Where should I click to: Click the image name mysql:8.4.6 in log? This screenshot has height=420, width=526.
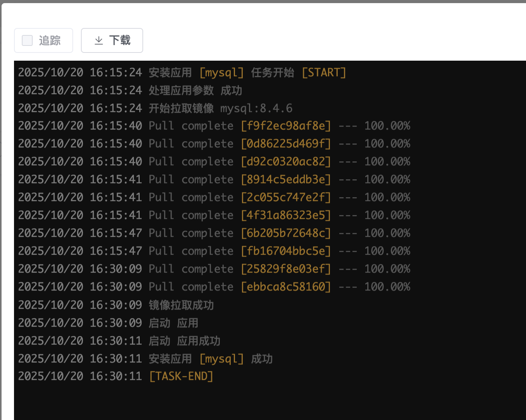256,108
